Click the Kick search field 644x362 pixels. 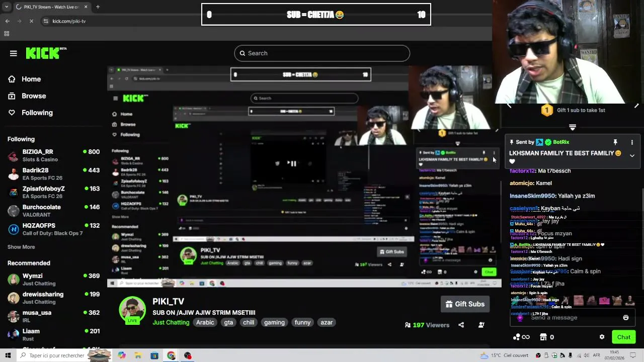322,53
